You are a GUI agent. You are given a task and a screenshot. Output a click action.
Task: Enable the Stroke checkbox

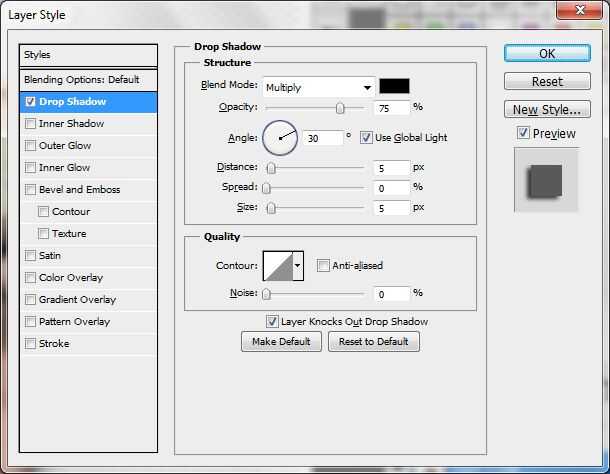30,344
